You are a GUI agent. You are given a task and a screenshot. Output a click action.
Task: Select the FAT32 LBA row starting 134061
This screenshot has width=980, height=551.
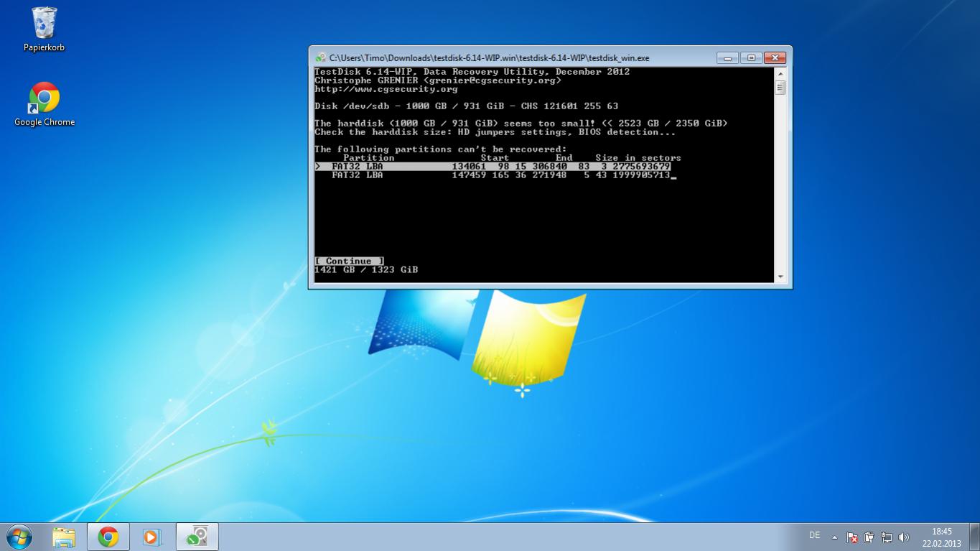[x=493, y=167]
